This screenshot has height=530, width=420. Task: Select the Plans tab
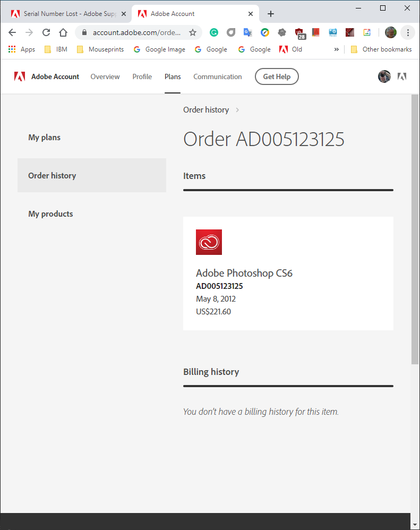coord(173,76)
